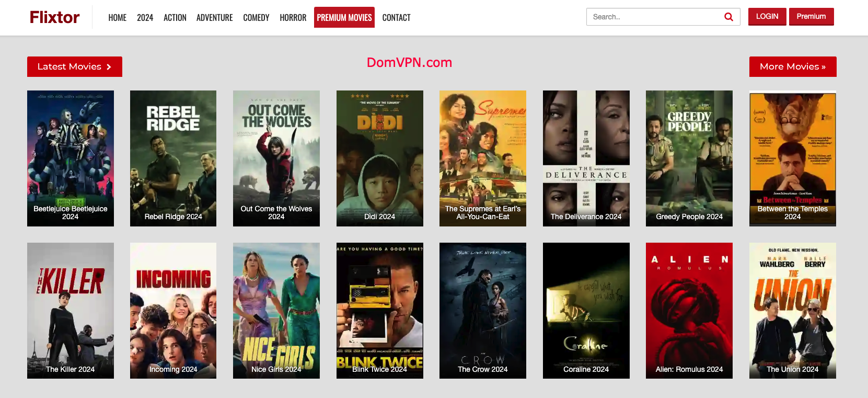
Task: Open Beetlejuice Beetlejuice 2024 poster
Action: click(x=71, y=158)
